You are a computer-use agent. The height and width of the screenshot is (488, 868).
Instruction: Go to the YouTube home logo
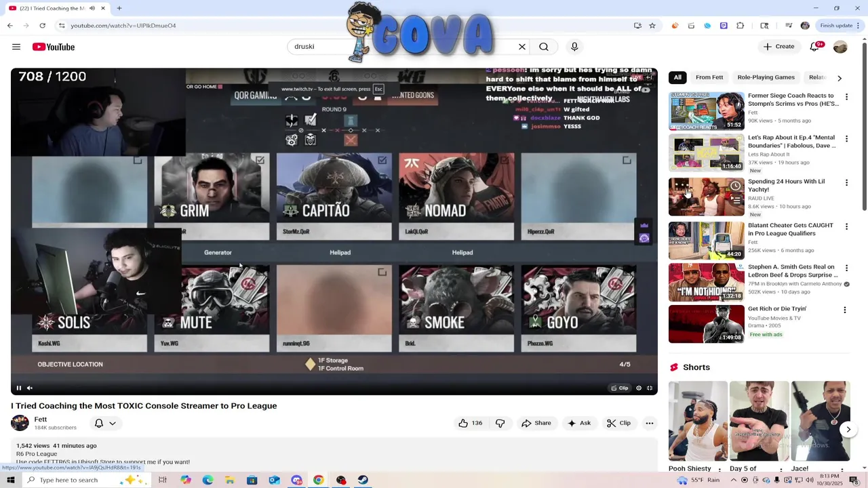53,47
